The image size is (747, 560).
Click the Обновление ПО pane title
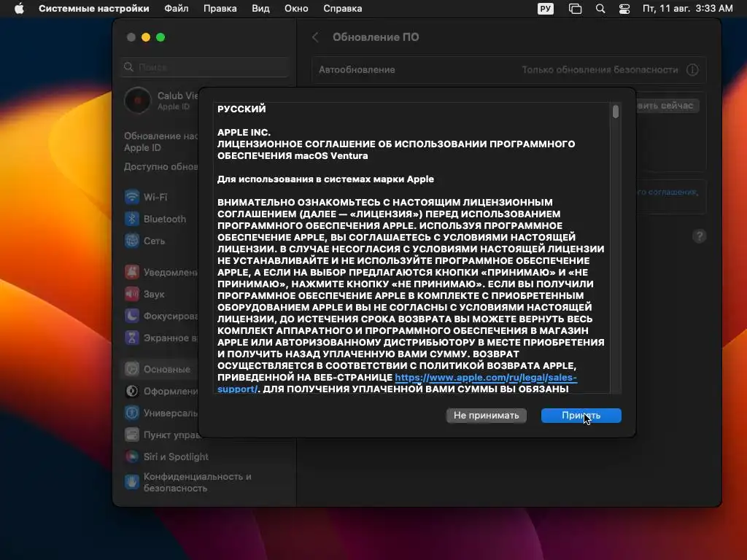376,37
